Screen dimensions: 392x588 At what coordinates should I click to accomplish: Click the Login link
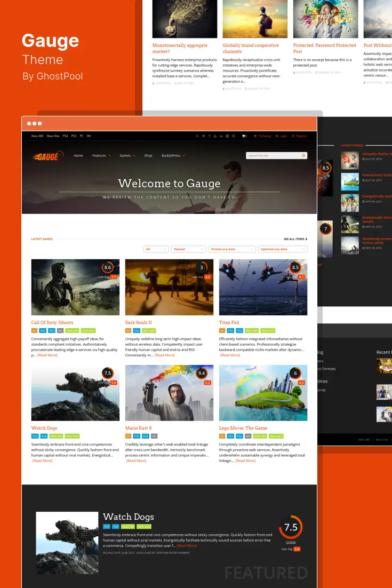(282, 136)
